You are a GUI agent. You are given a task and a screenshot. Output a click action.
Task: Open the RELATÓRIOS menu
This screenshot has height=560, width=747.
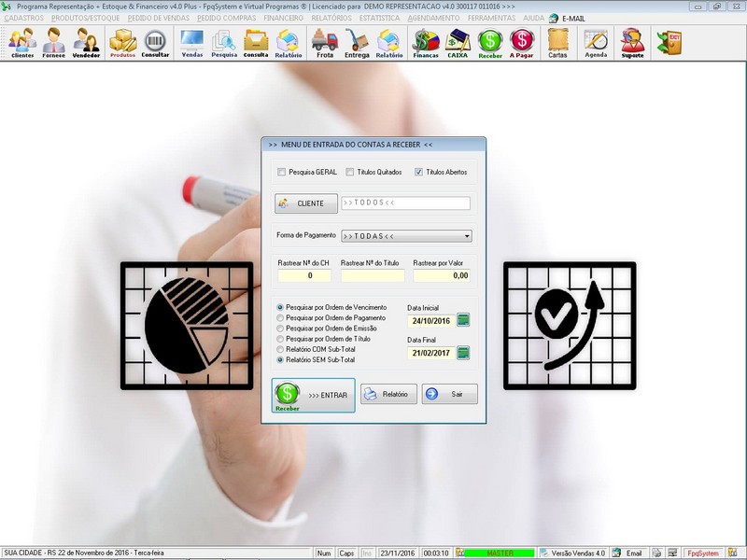point(332,18)
